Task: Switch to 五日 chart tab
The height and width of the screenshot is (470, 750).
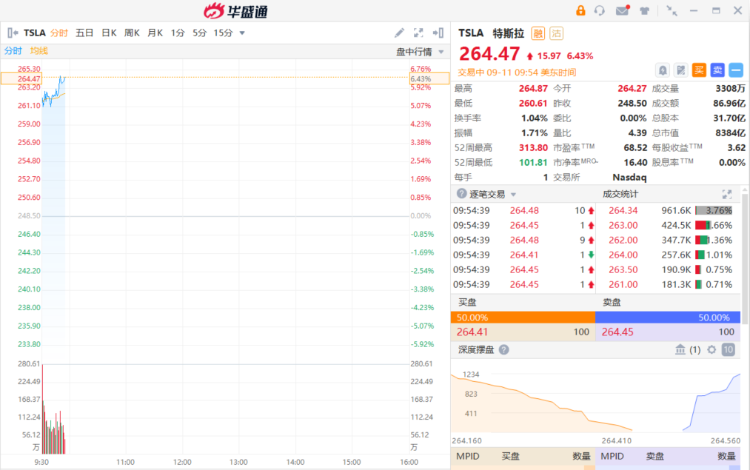Action: point(84,33)
